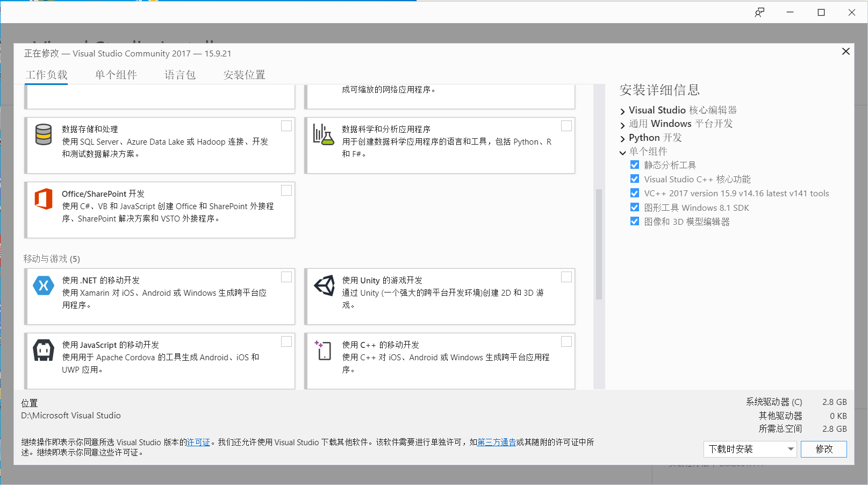The width and height of the screenshot is (868, 485).
Task: Check the 使用 C++ 的移动开发 workload box
Action: click(x=566, y=341)
